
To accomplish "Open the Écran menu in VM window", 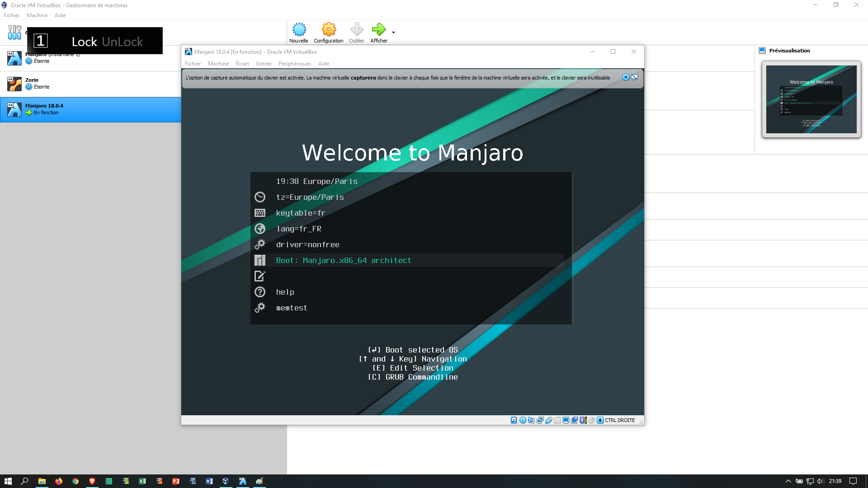I will 242,64.
